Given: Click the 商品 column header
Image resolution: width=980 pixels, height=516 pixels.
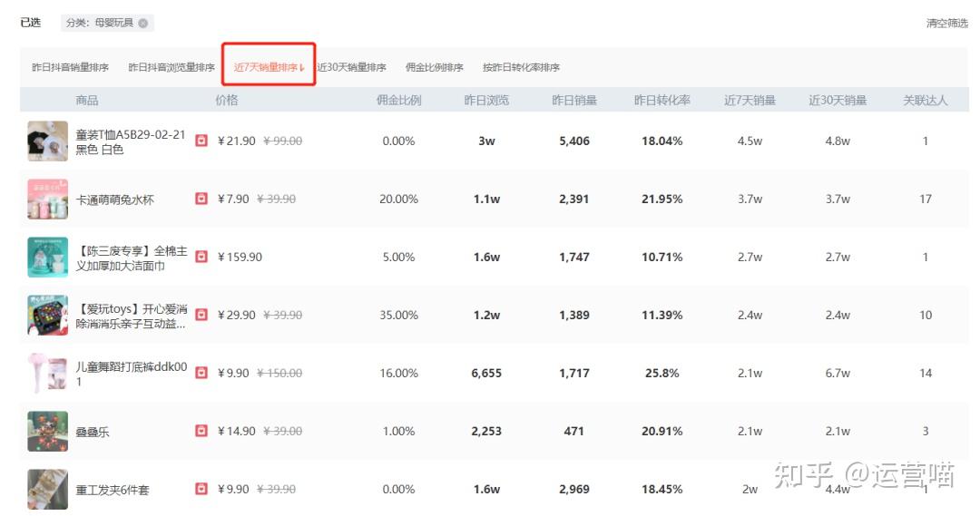Looking at the screenshot, I should click(x=87, y=100).
